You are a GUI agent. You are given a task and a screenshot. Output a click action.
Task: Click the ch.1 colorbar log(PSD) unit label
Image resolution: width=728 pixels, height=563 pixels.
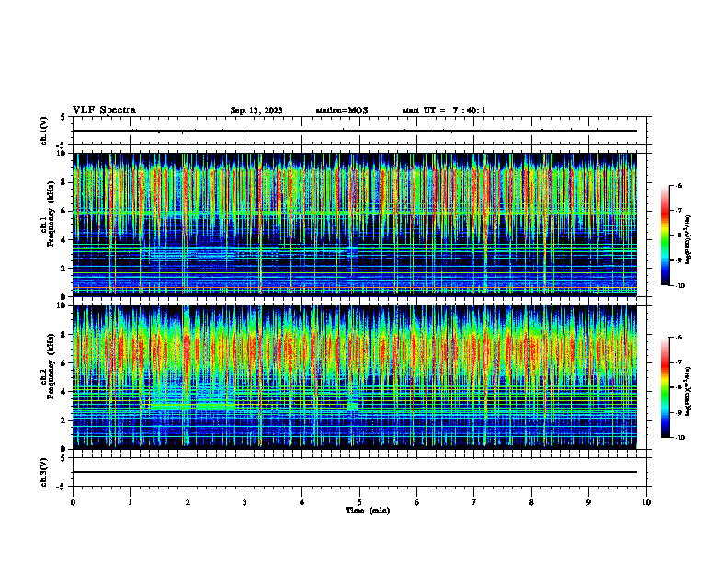click(688, 240)
